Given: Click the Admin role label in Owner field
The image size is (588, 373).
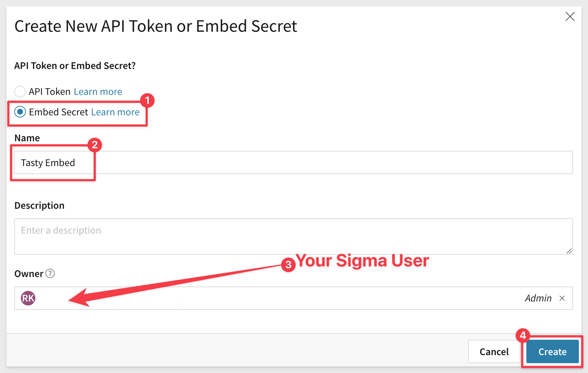Looking at the screenshot, I should coord(538,298).
